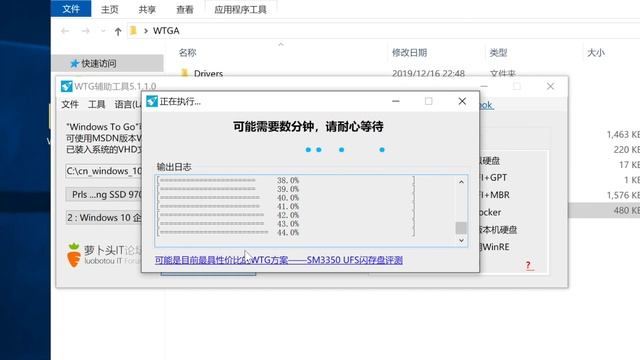Click the log scrollbar thumb
The image size is (640, 360).
[x=461, y=228]
